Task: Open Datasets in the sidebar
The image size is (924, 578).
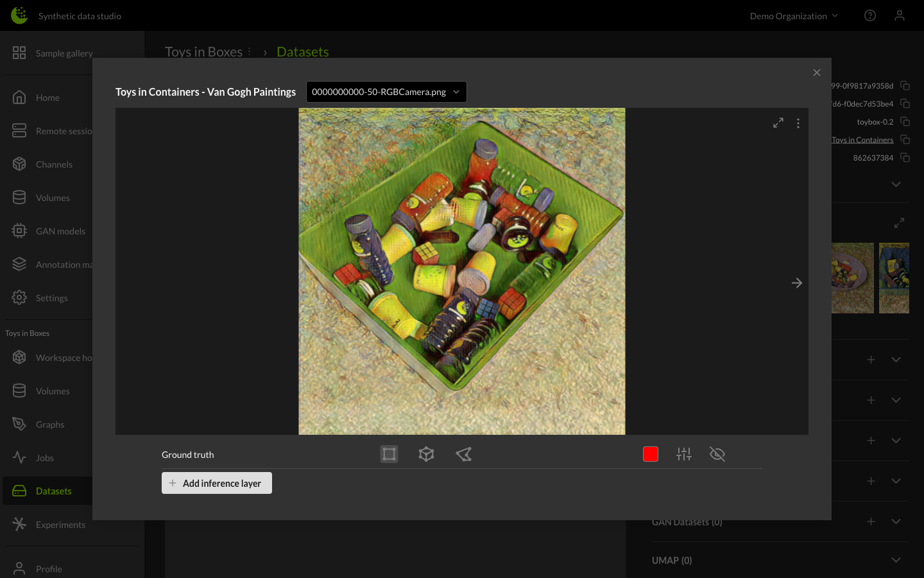Action: pyautogui.click(x=53, y=491)
